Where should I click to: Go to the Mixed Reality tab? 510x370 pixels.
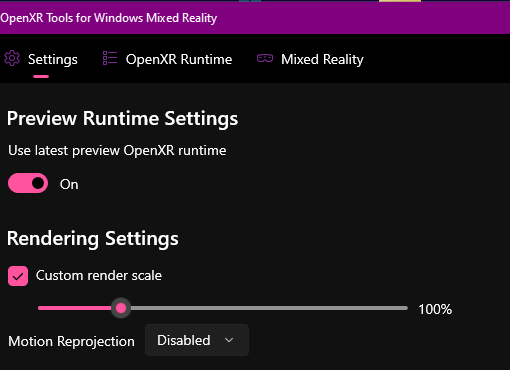pos(322,60)
